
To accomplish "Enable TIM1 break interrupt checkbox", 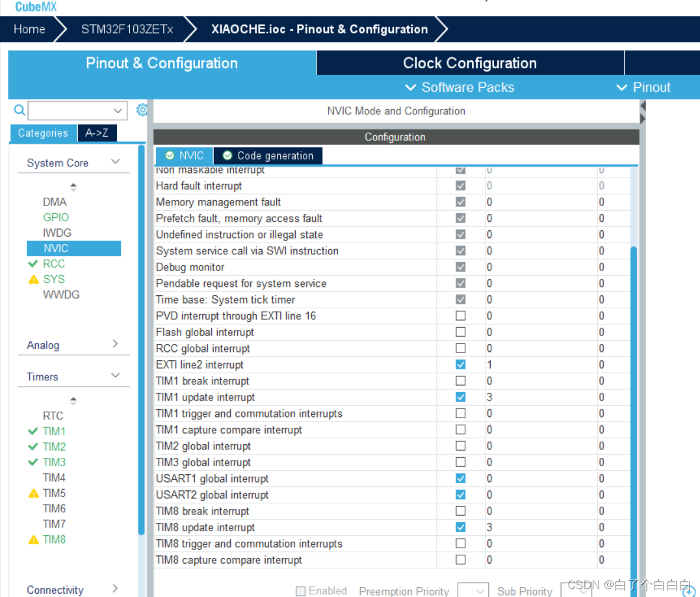I will pos(460,381).
